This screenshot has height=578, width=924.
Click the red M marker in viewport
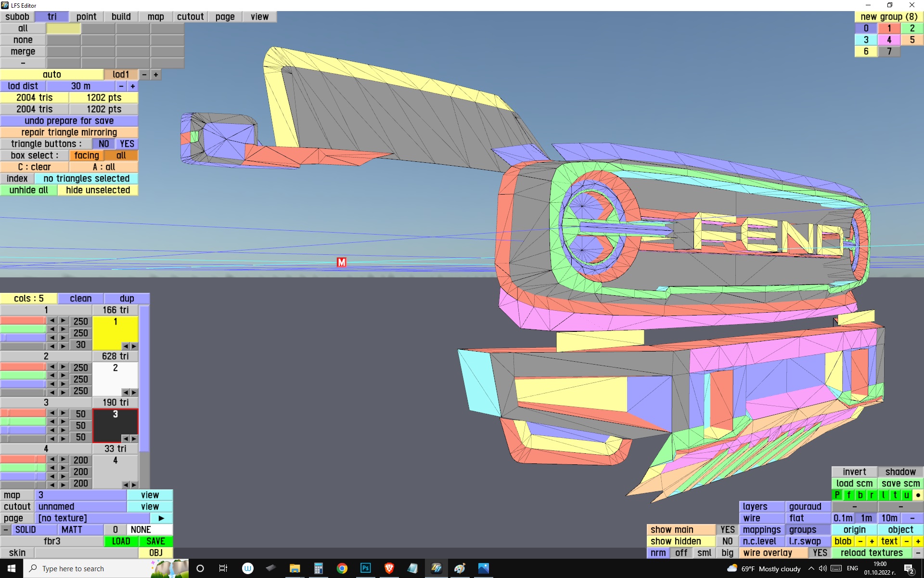point(341,262)
